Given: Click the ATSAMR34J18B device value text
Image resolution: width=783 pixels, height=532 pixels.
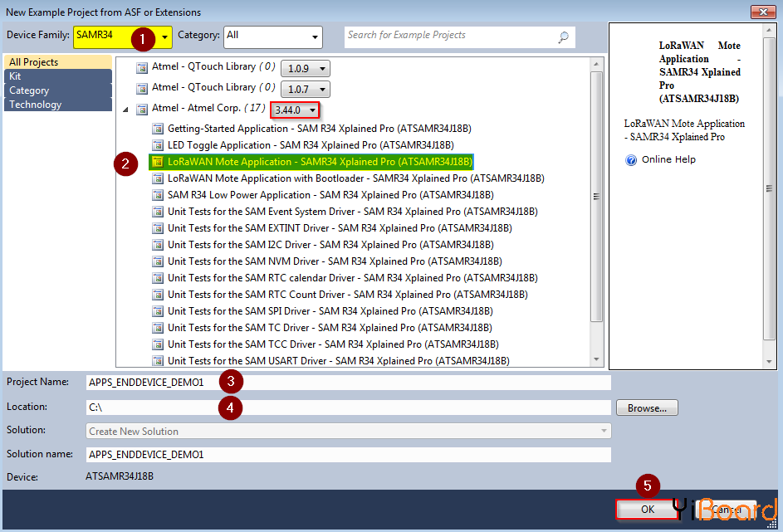Looking at the screenshot, I should (x=120, y=476).
